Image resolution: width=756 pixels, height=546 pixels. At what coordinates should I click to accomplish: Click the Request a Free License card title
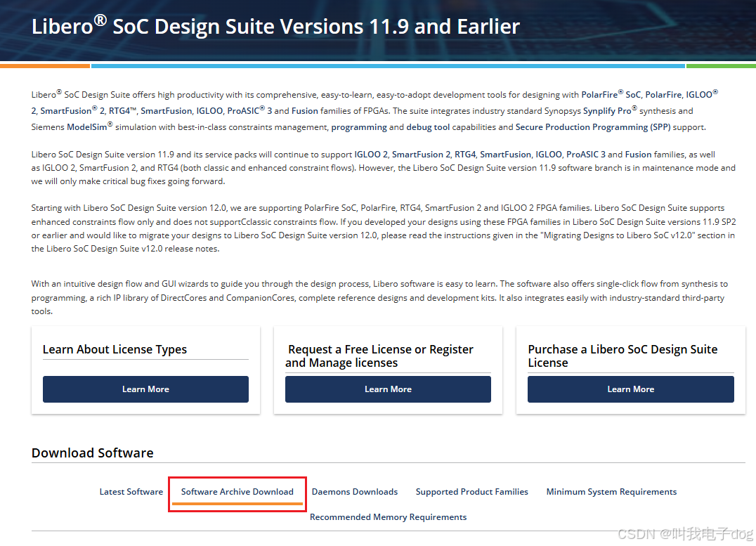pos(380,356)
